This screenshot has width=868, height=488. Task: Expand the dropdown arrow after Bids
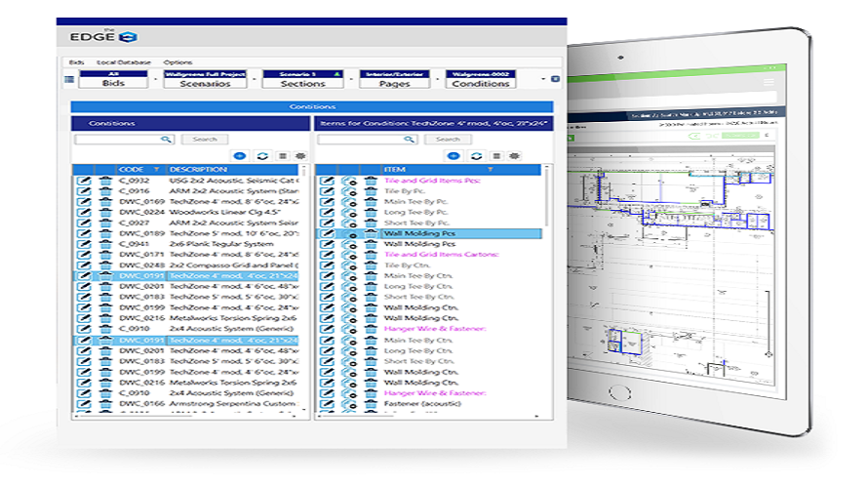click(x=155, y=79)
